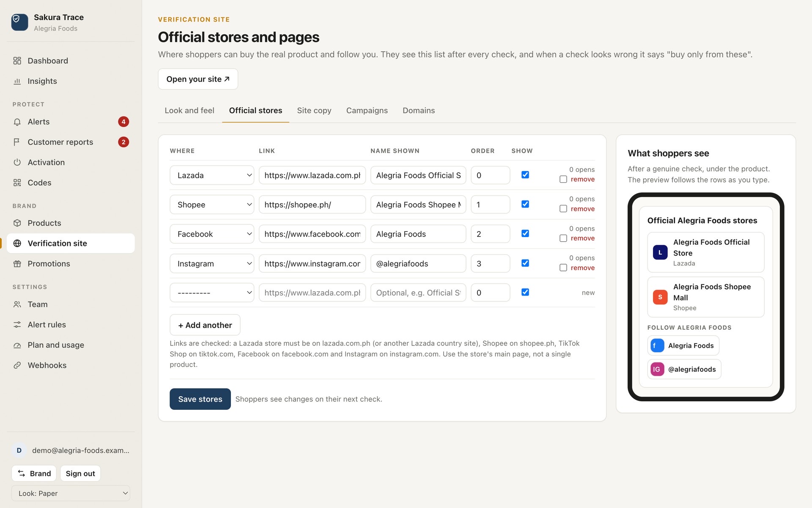Click the new row name shown field
The image size is (812, 508).
click(418, 293)
